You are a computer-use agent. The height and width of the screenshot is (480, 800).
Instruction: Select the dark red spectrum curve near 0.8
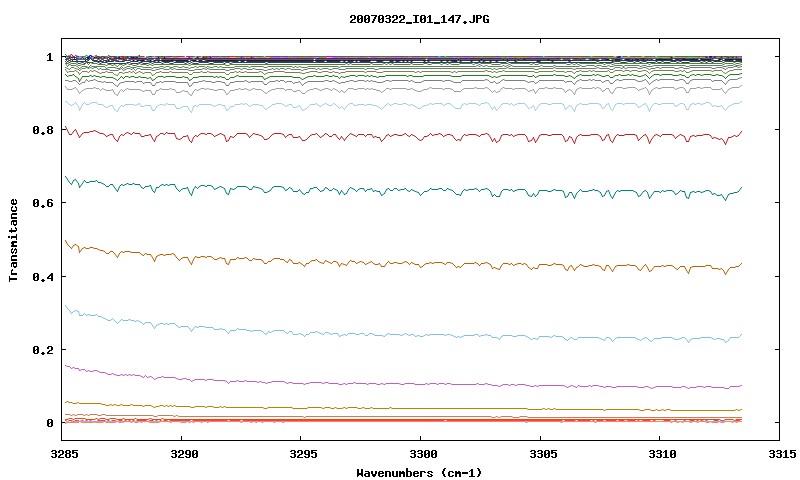(403, 136)
